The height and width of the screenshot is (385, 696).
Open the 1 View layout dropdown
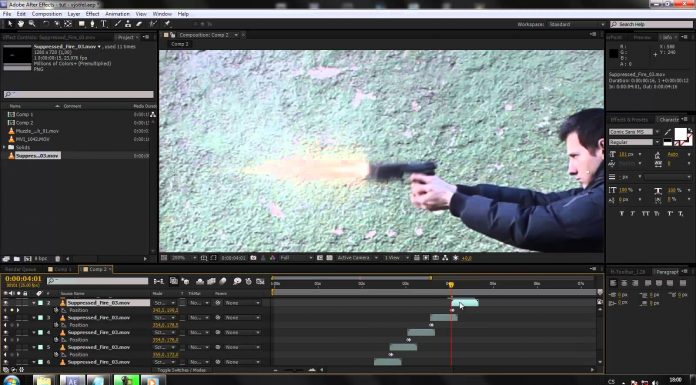coord(396,258)
